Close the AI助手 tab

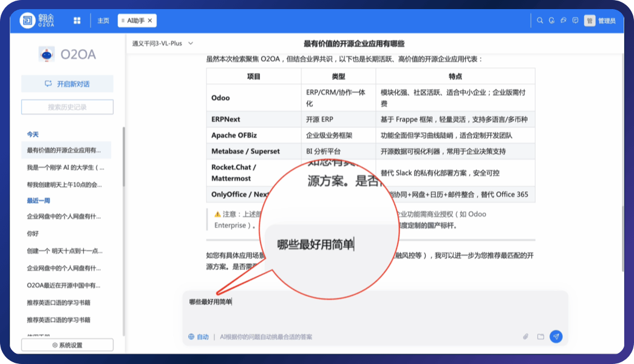tap(151, 21)
